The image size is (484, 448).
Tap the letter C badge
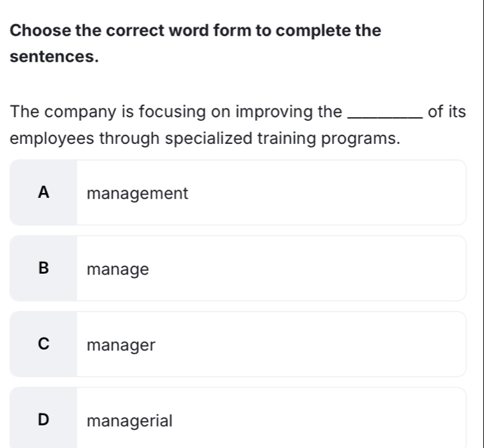[x=44, y=345]
